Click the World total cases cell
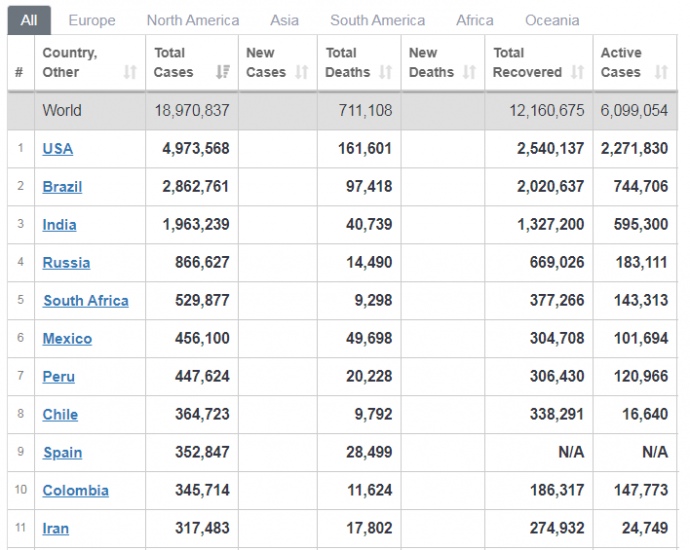This screenshot has height=550, width=690. (x=191, y=111)
